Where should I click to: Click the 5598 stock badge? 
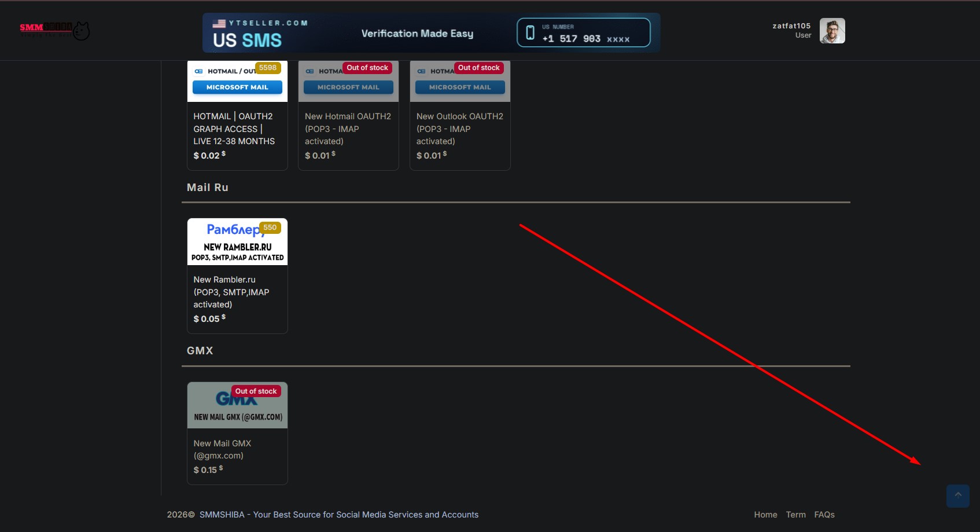coord(268,68)
